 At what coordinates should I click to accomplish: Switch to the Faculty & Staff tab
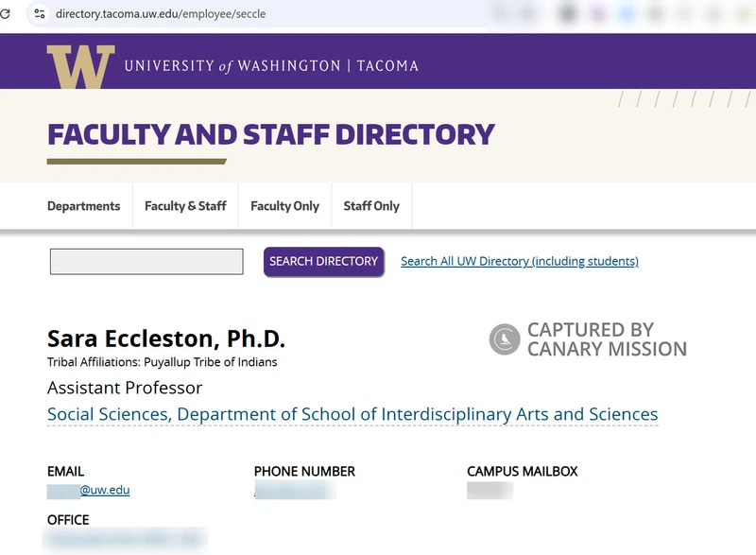(185, 206)
